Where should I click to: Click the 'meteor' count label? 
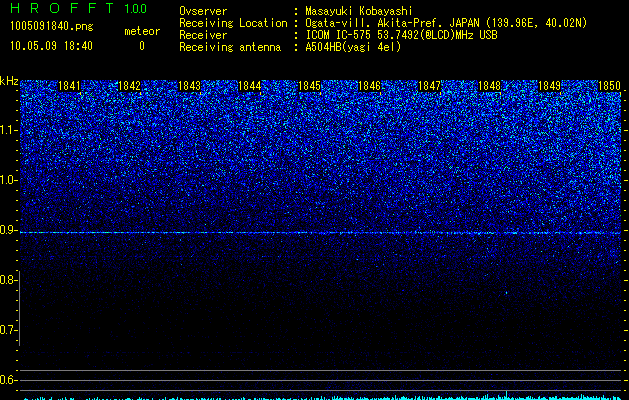(142, 31)
